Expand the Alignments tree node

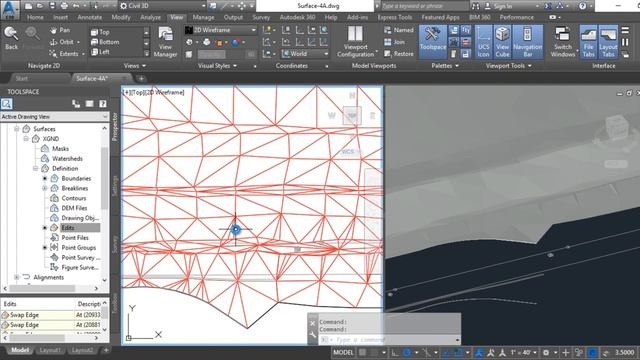click(x=16, y=277)
